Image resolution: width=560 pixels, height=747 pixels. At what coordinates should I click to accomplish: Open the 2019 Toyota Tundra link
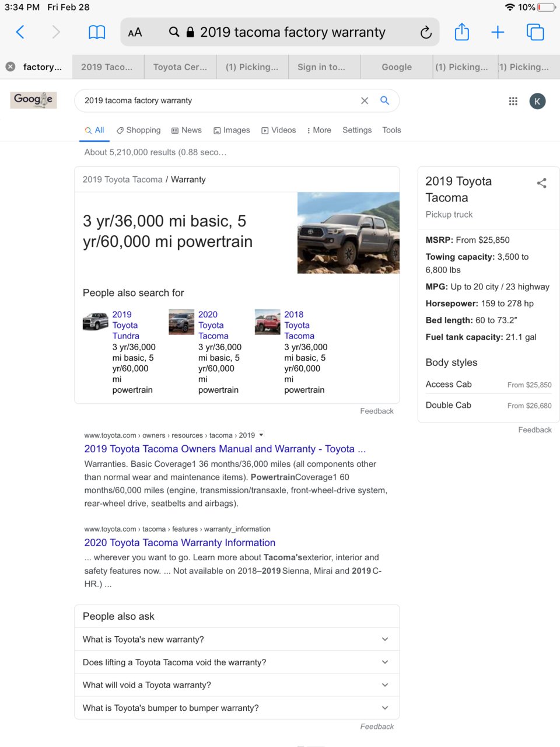[126, 325]
